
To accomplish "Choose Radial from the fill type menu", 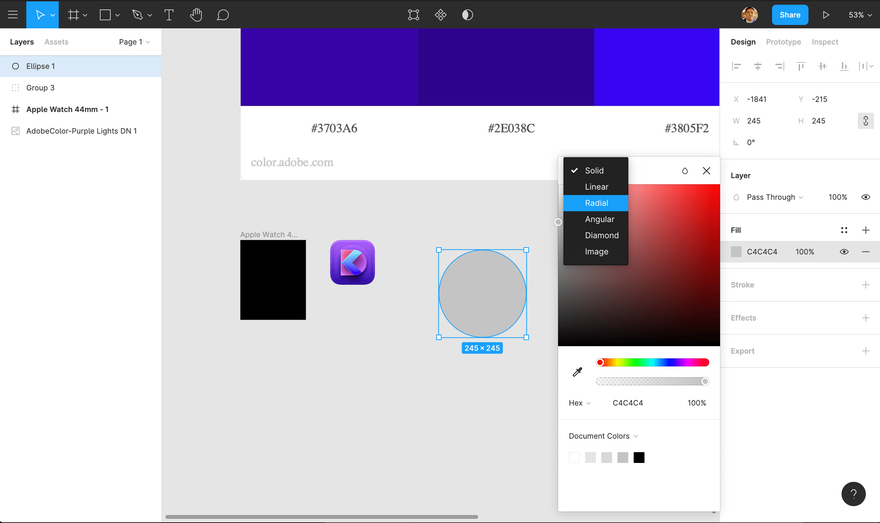I will coord(595,203).
